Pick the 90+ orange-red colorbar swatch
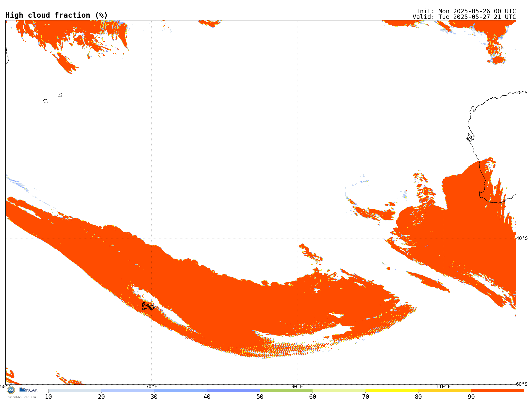Image resolution: width=532 pixels, height=400 pixels. pos(498,391)
